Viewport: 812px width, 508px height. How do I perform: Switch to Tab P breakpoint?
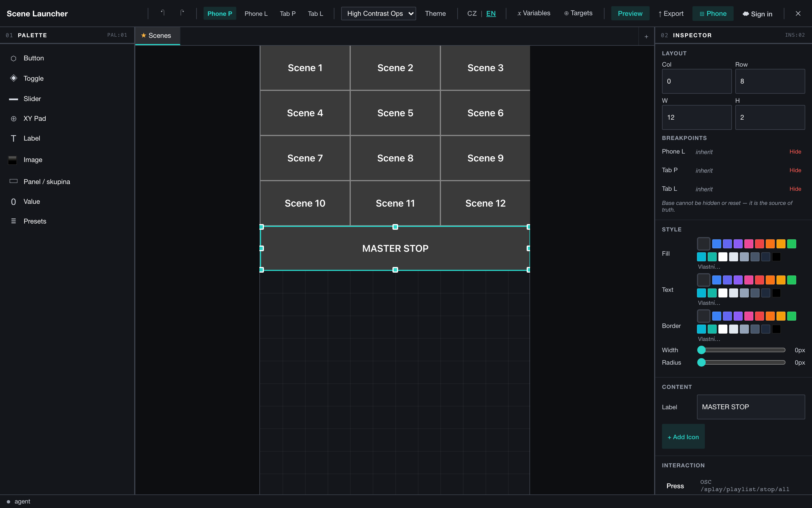[x=288, y=14]
